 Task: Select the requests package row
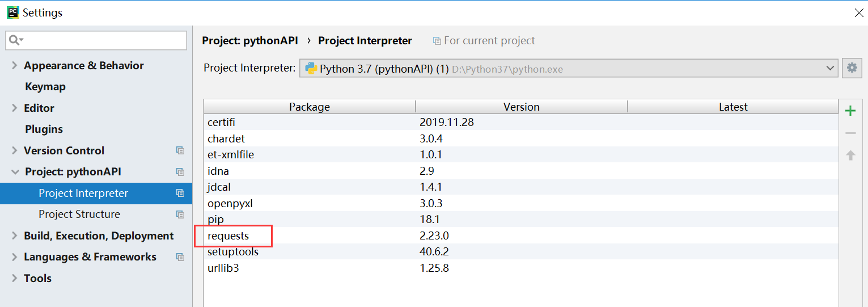228,235
